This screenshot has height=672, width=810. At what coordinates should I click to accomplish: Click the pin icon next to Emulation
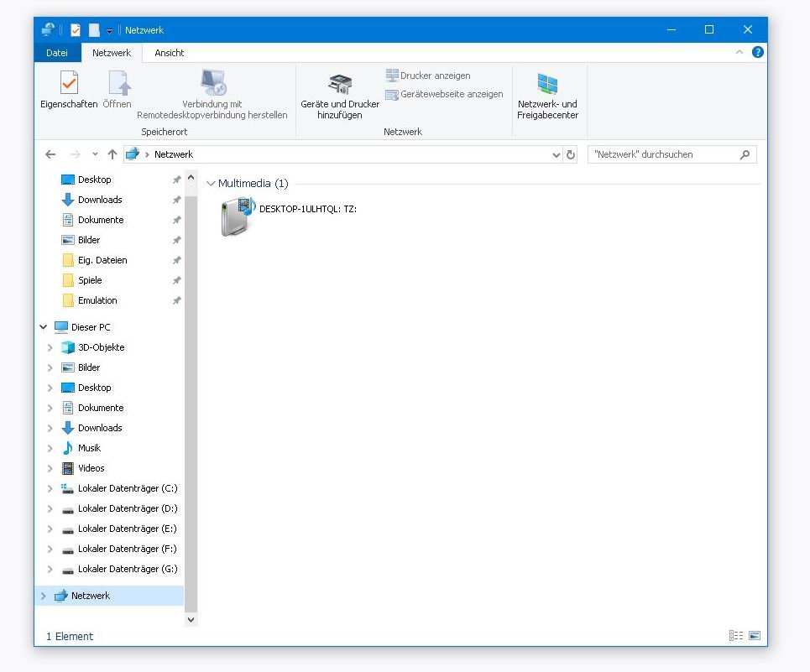click(176, 300)
